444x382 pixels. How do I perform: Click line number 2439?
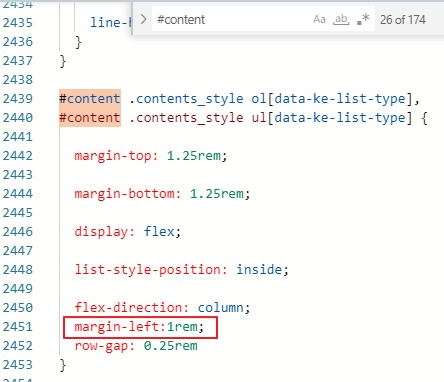tap(18, 99)
